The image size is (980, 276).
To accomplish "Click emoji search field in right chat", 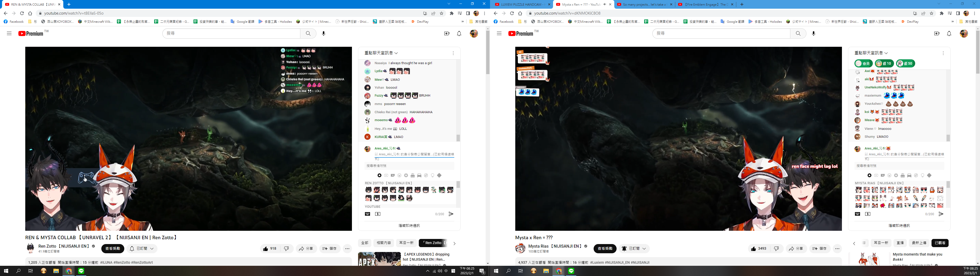I will (x=899, y=166).
